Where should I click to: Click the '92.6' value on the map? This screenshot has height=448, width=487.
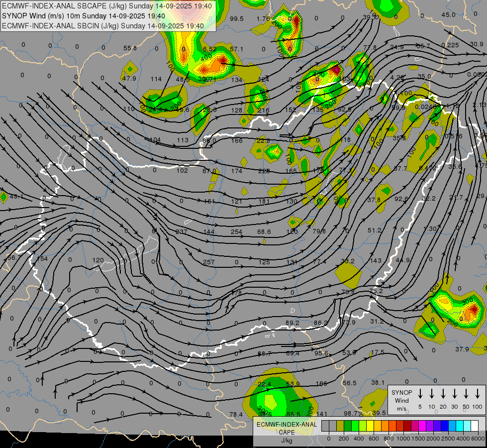pos(401,199)
